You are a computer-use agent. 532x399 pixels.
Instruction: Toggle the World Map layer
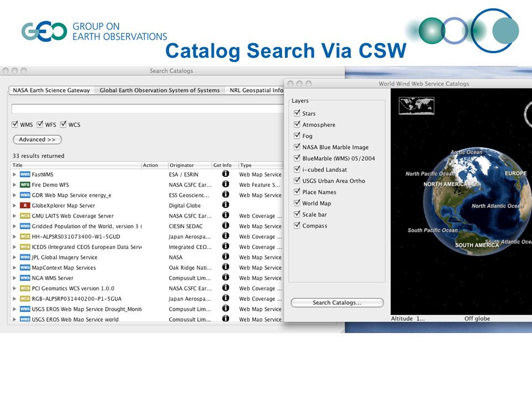click(x=297, y=203)
